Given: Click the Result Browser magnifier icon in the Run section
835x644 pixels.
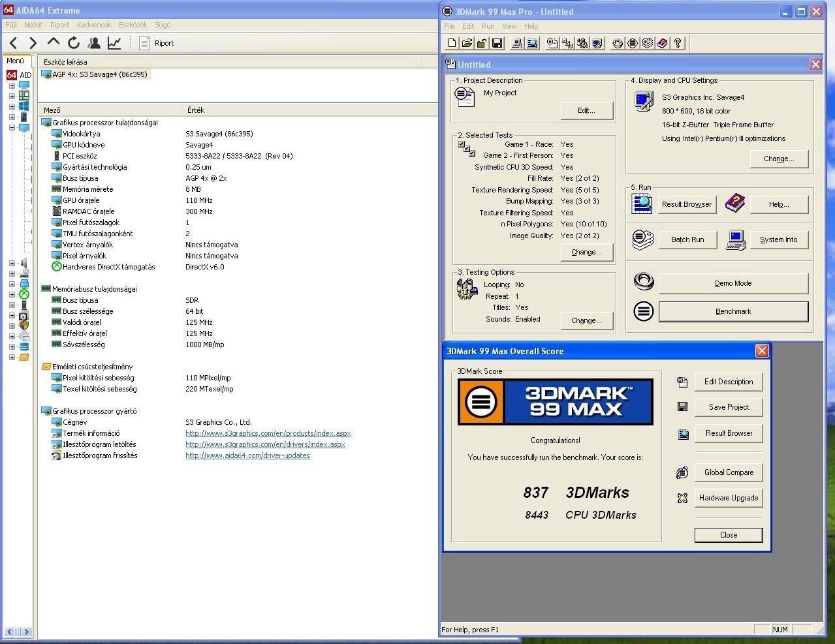Looking at the screenshot, I should coord(642,204).
